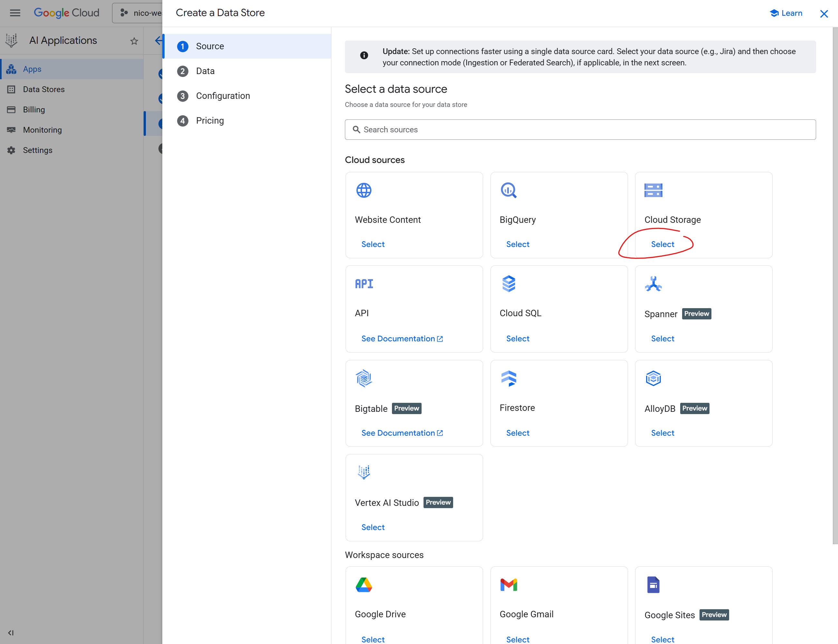Click the Search sources field
This screenshot has width=838, height=644.
tap(580, 129)
